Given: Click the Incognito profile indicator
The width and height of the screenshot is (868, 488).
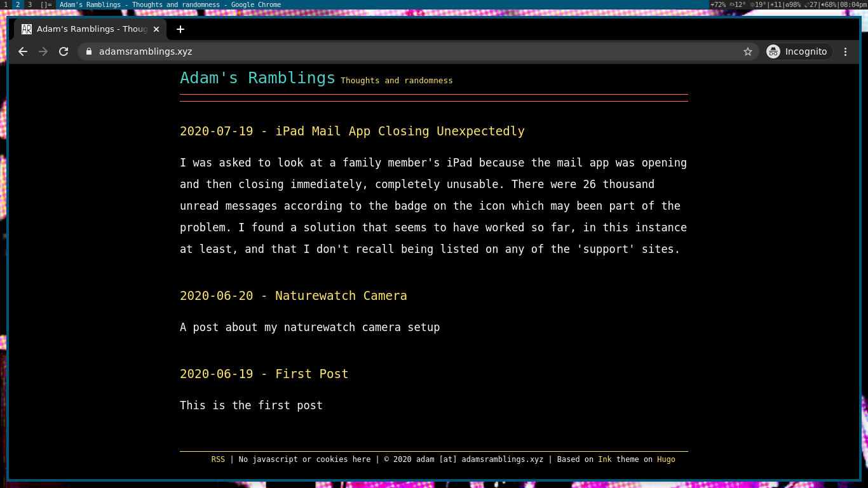Looking at the screenshot, I should [799, 51].
